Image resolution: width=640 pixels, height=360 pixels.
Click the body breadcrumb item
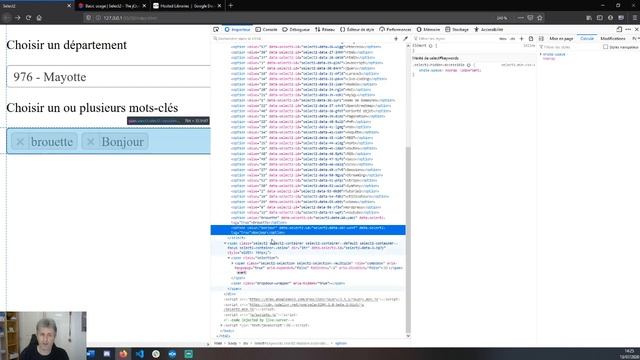click(232, 343)
